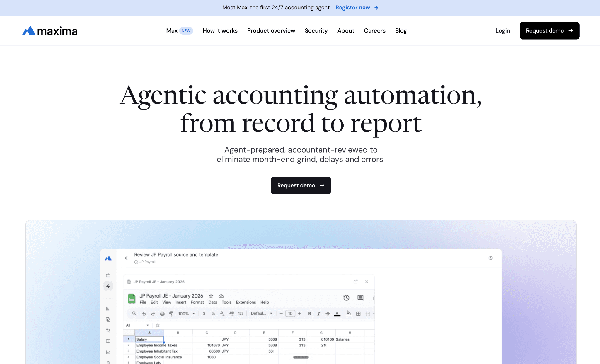Image resolution: width=600 pixels, height=364 pixels.
Task: Open the Product overview page
Action: [x=271, y=31]
